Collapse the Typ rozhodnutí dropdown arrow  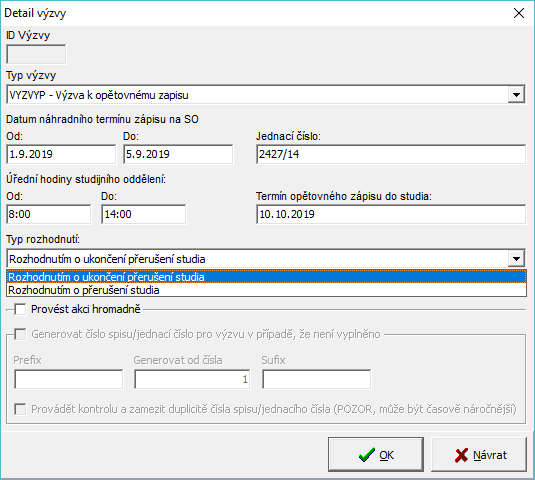516,259
